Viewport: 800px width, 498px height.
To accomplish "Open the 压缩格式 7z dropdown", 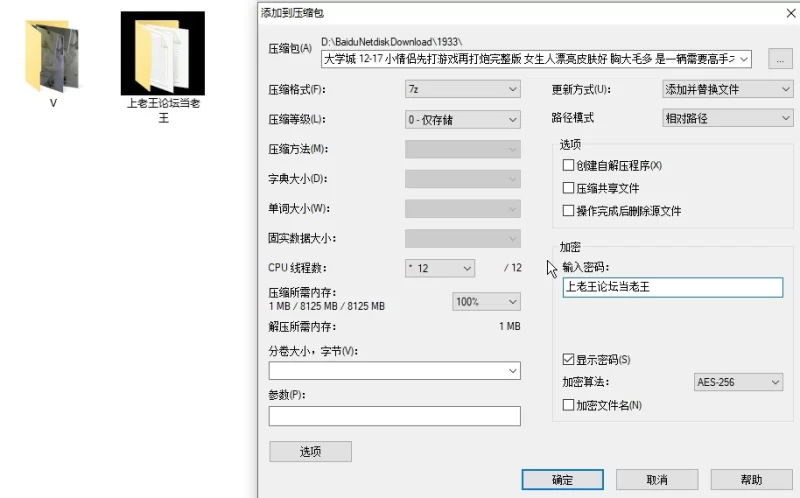I will point(462,89).
